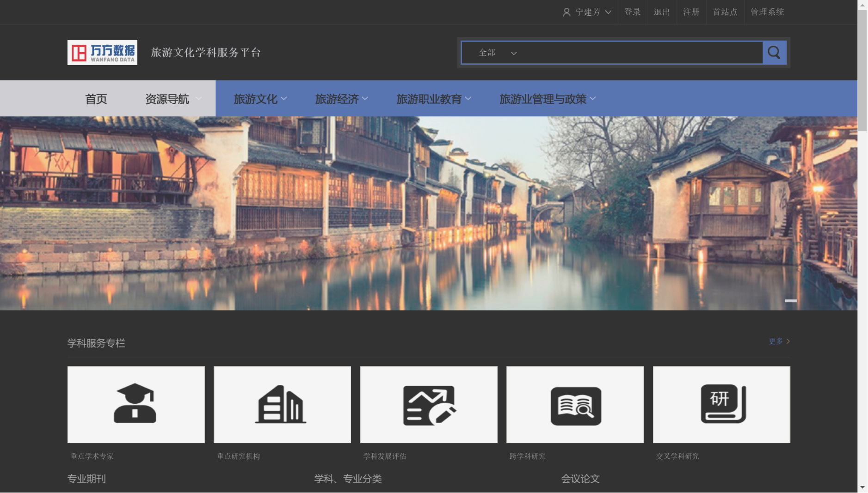Open the interdisciplinary book-search icon card
The width and height of the screenshot is (868, 493).
pyautogui.click(x=575, y=405)
